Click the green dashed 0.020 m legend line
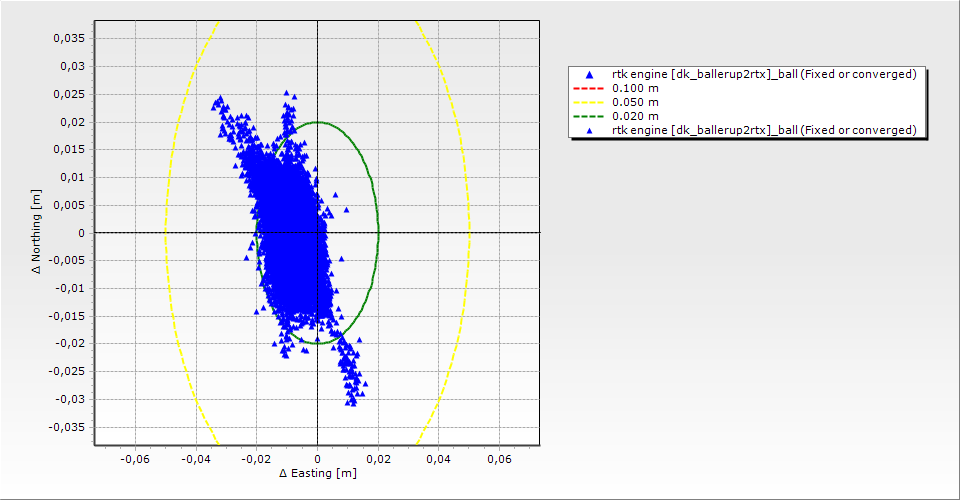The width and height of the screenshot is (960, 500). [x=588, y=116]
